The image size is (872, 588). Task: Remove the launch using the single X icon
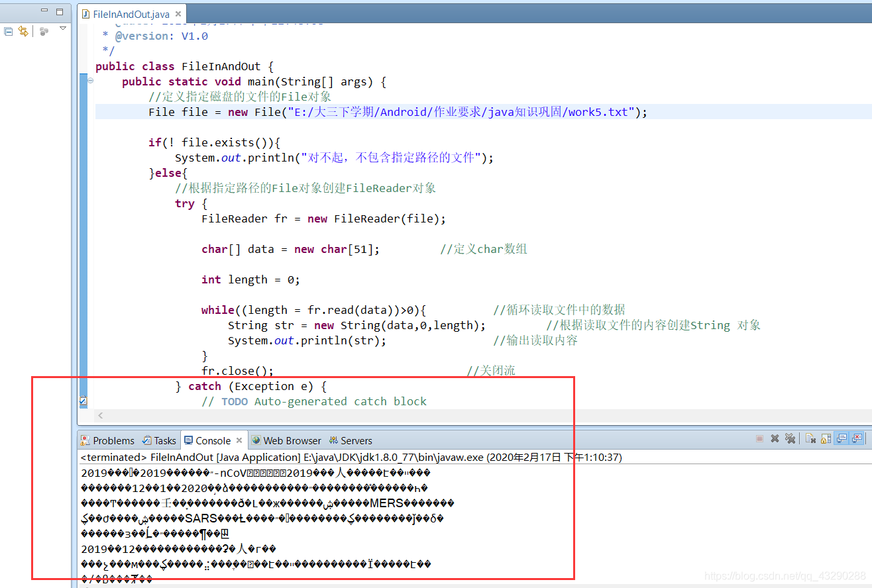click(x=774, y=439)
